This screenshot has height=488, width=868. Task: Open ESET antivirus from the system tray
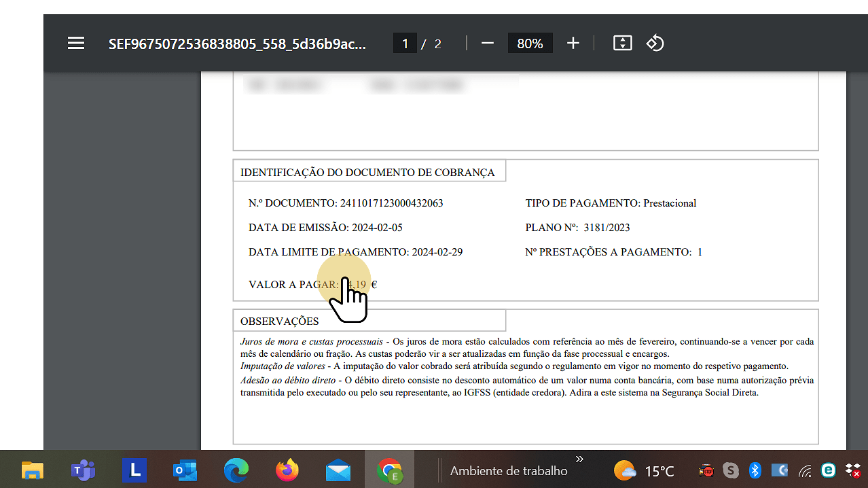827,470
